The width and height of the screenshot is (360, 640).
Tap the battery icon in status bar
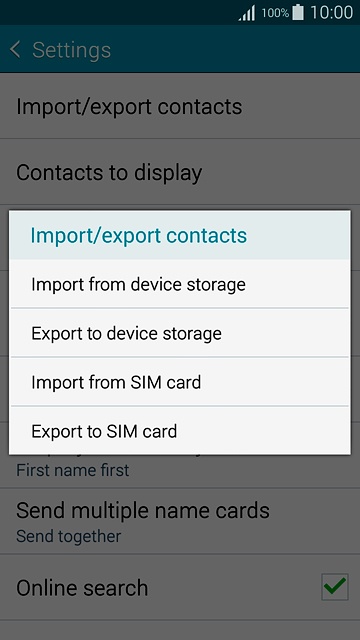pyautogui.click(x=298, y=12)
